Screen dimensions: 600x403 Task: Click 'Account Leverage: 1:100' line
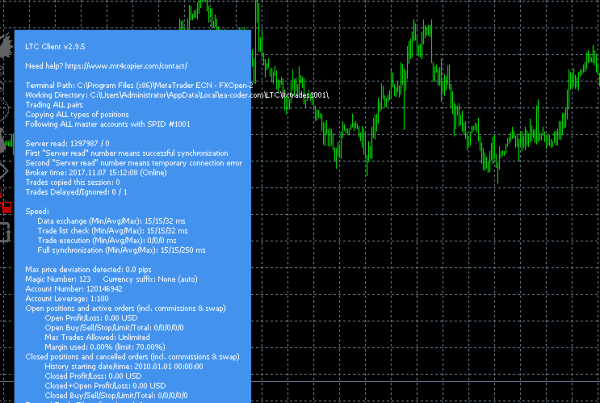[67, 299]
